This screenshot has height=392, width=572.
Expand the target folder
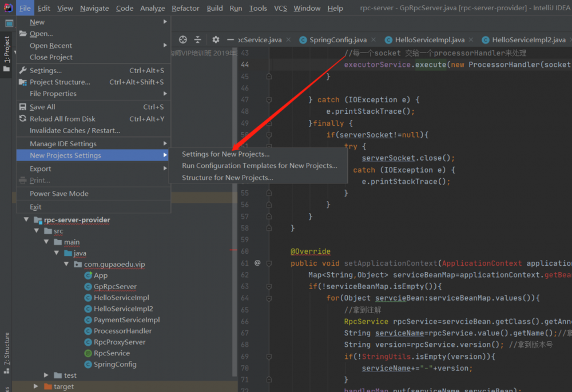click(x=36, y=387)
